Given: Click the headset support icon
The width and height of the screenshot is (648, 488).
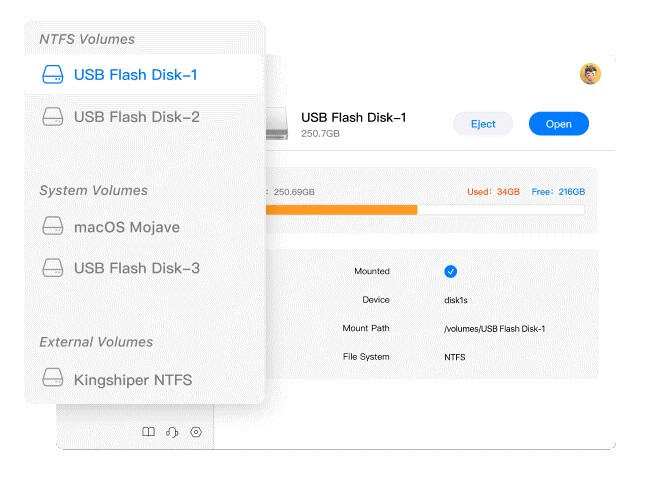Looking at the screenshot, I should click(x=172, y=432).
